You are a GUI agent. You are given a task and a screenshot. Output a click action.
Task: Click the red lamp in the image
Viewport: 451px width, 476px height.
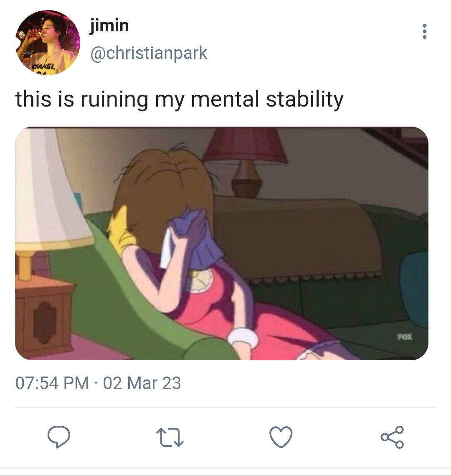click(245, 161)
